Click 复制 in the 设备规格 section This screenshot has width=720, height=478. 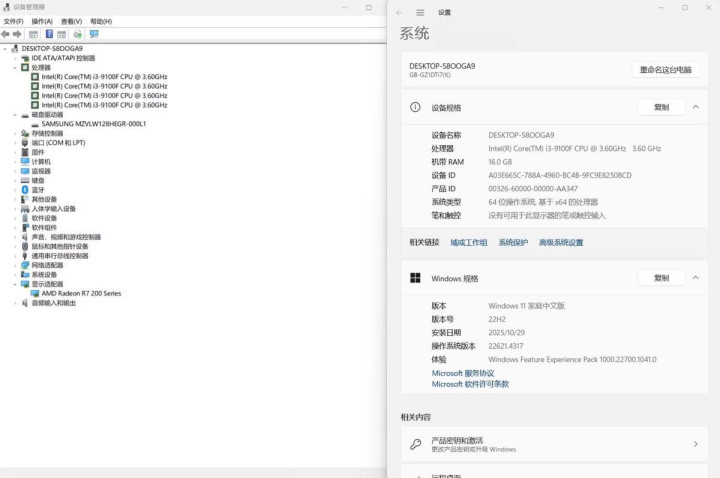click(661, 107)
